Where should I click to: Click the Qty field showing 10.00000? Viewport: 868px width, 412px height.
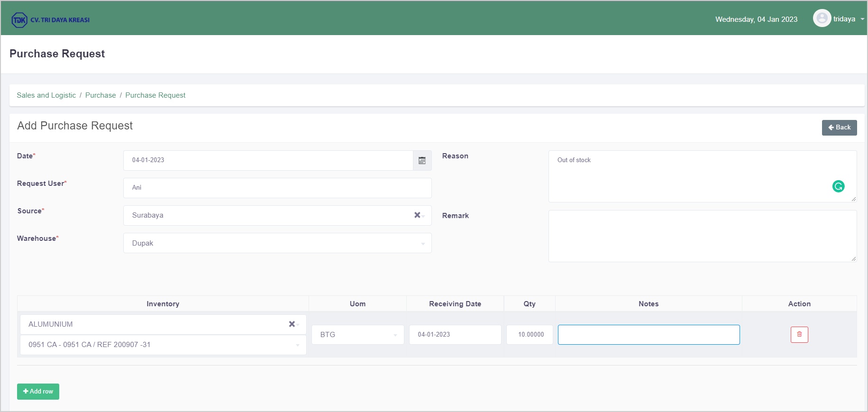point(530,335)
